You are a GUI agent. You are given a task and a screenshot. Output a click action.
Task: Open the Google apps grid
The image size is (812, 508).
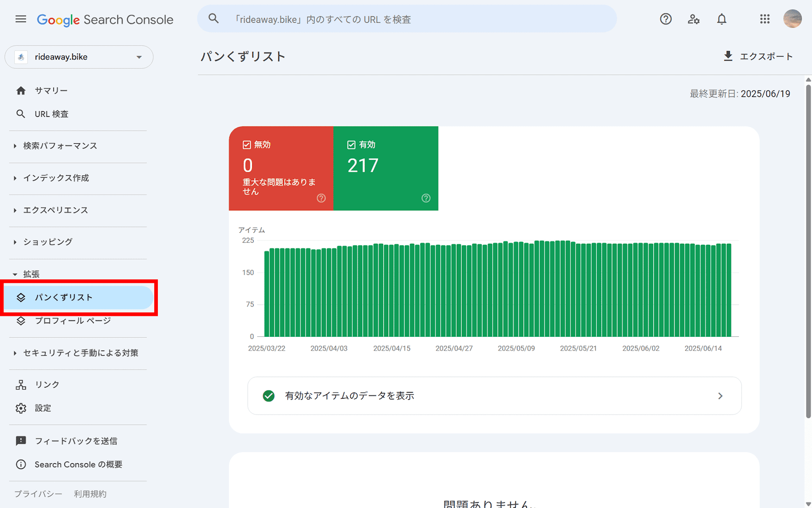(x=764, y=19)
